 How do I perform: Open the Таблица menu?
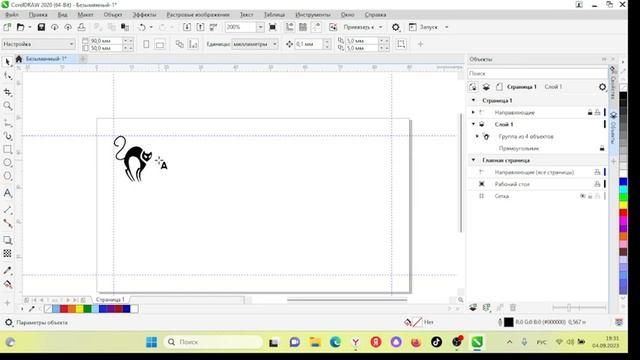pos(274,15)
